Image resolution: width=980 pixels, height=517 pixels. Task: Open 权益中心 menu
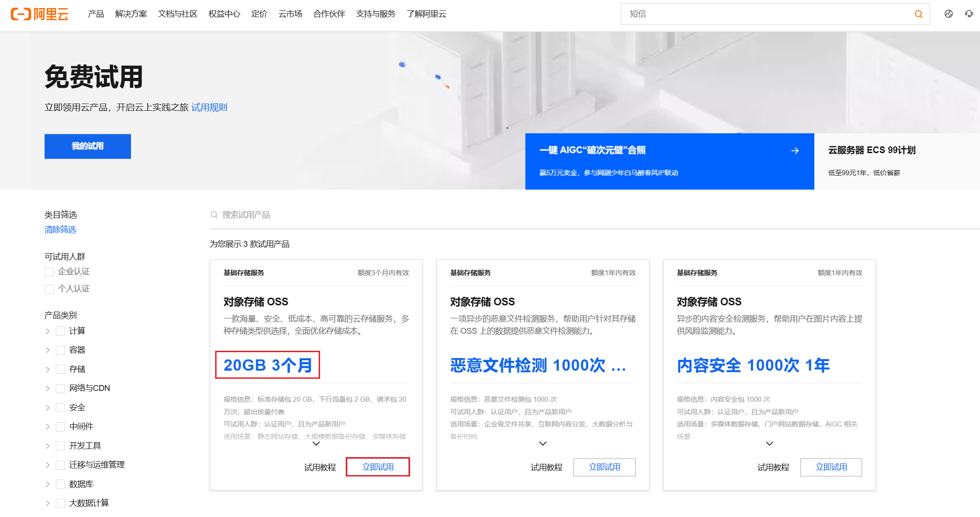(224, 14)
